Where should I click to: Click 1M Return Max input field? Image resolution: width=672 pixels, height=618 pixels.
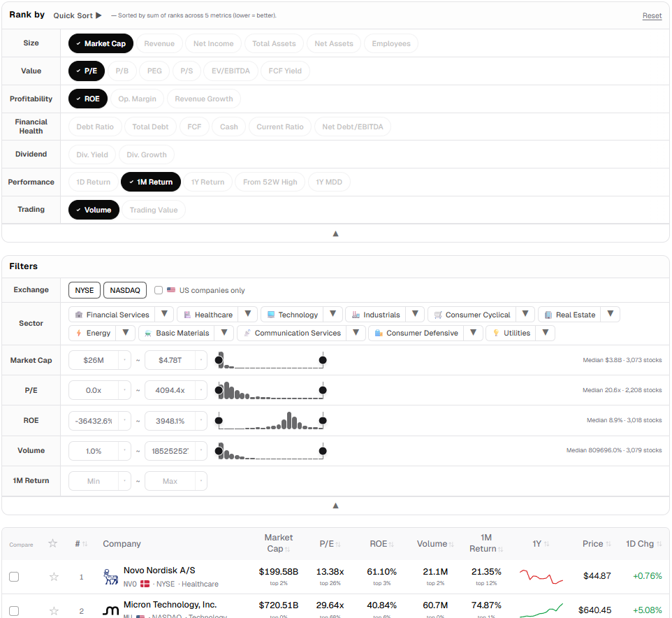click(x=170, y=481)
